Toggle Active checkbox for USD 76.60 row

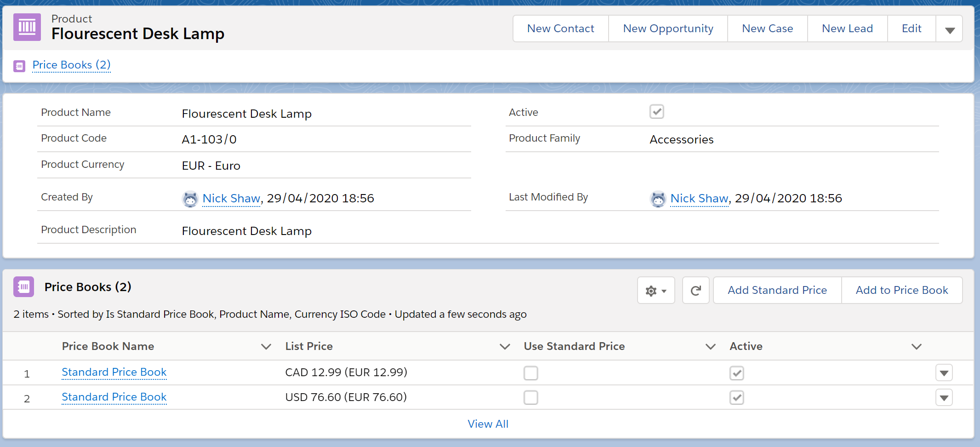(736, 397)
